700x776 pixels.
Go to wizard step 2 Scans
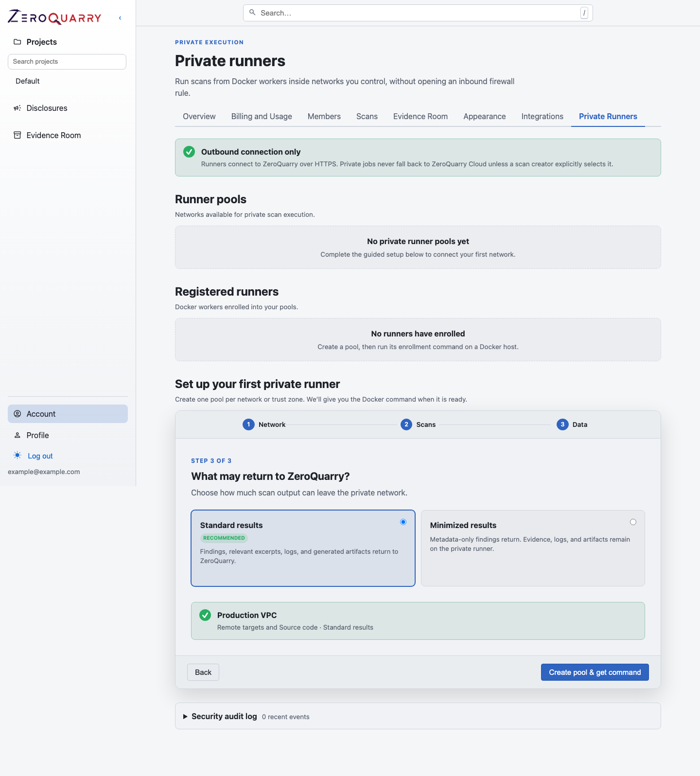pyautogui.click(x=418, y=424)
